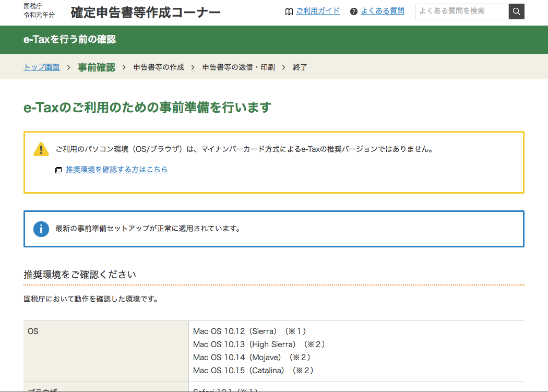Open the ご利用ガイド link
The width and height of the screenshot is (548, 392).
(318, 10)
